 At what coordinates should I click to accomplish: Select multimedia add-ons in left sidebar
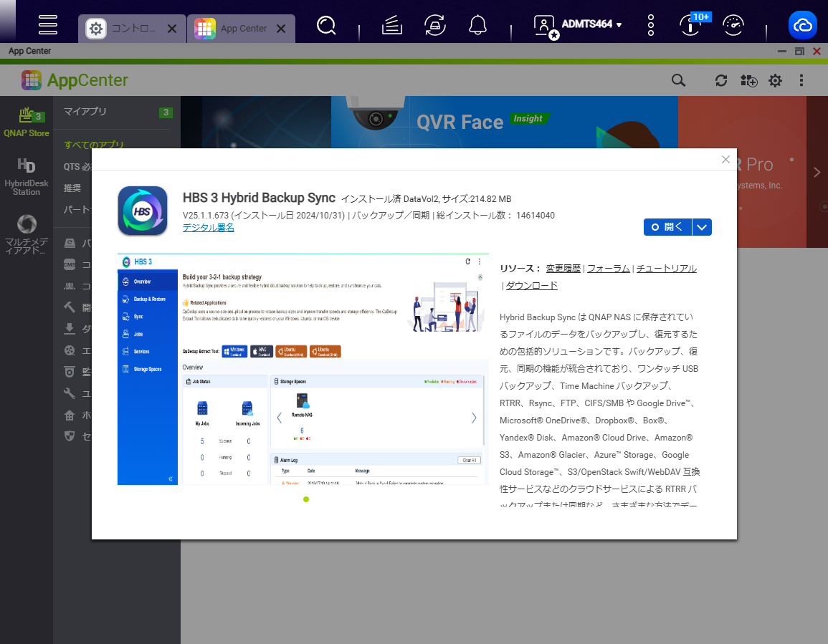tap(27, 234)
